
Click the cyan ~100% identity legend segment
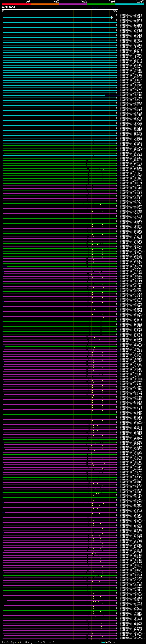coord(130,4)
